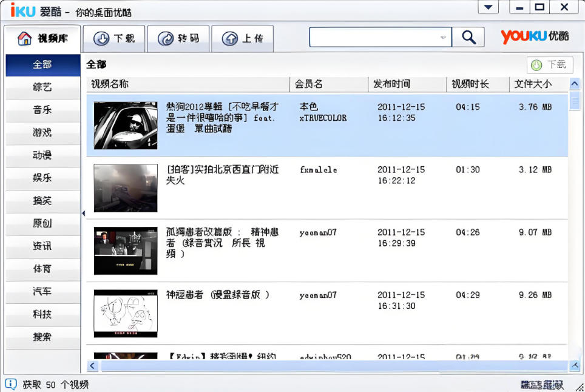Select the 全部 category in sidebar
The image size is (585, 392).
[43, 65]
